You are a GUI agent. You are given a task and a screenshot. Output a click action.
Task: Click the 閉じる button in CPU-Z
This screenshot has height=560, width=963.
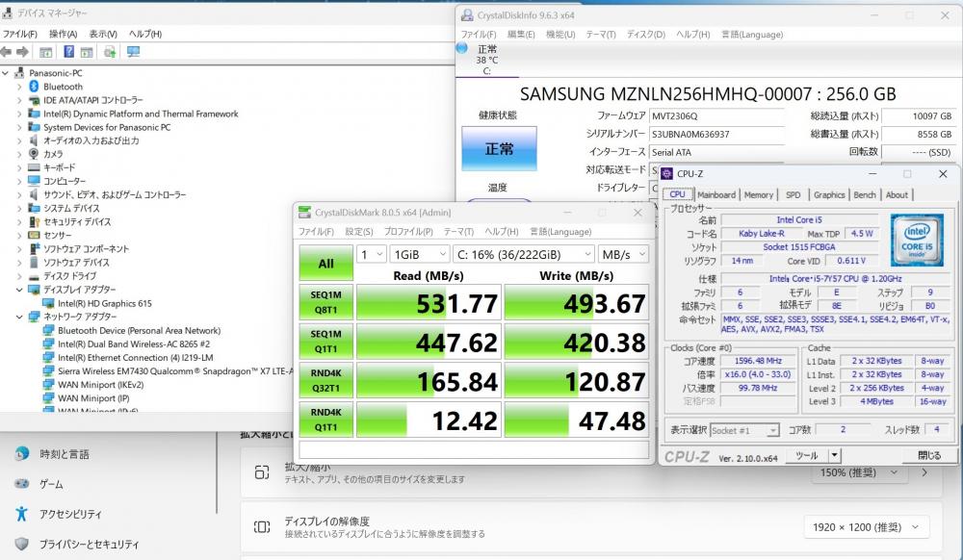(928, 456)
